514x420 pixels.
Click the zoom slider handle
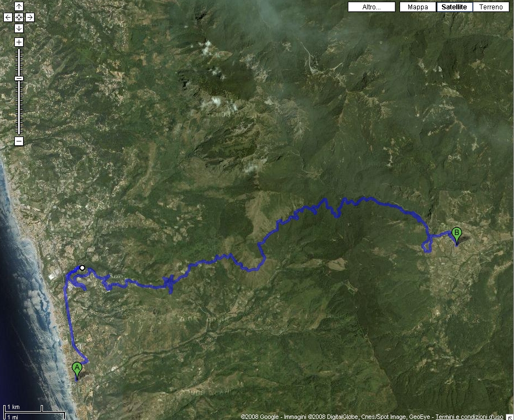click(19, 78)
